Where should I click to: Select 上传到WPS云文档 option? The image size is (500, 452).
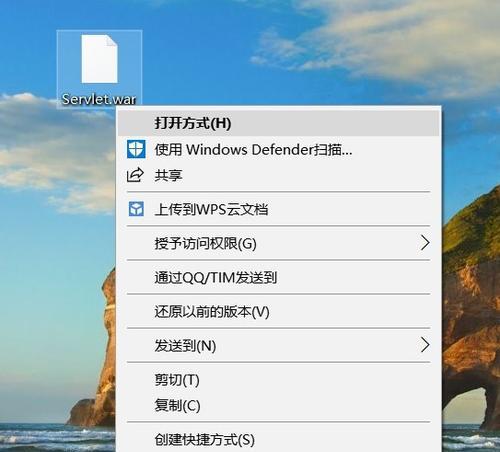(279, 209)
